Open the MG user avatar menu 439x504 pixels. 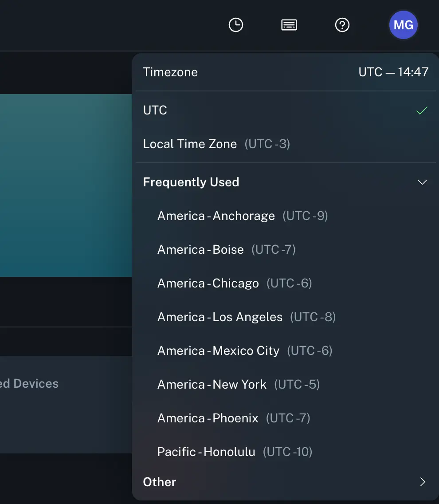[x=403, y=25]
